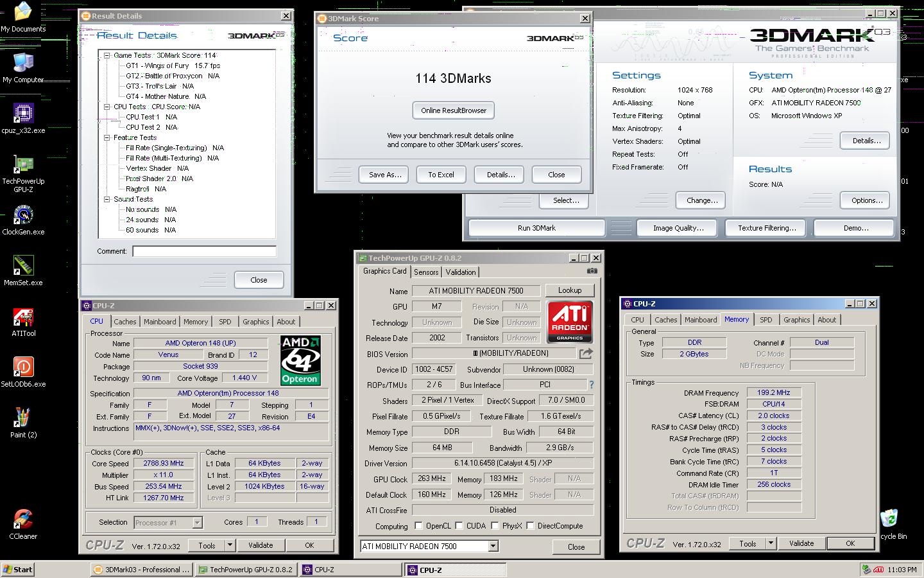The height and width of the screenshot is (578, 924).
Task: Click the ATI tray icon in system tray
Action: 879,570
